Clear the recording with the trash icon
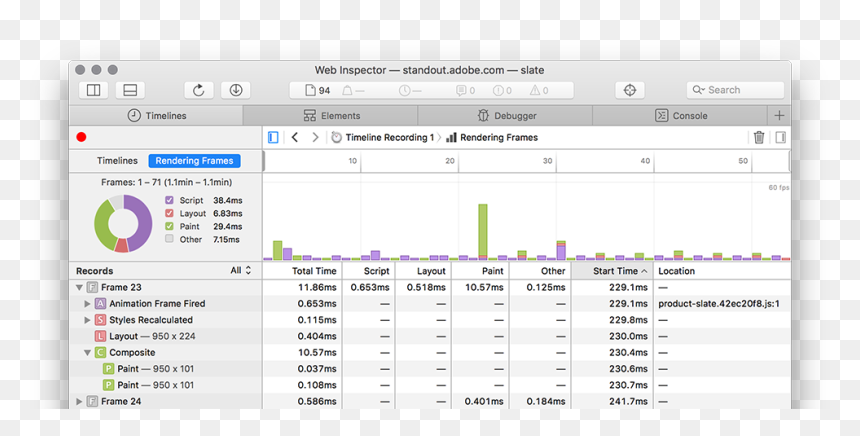Image resolution: width=860 pixels, height=436 pixels. tap(759, 137)
